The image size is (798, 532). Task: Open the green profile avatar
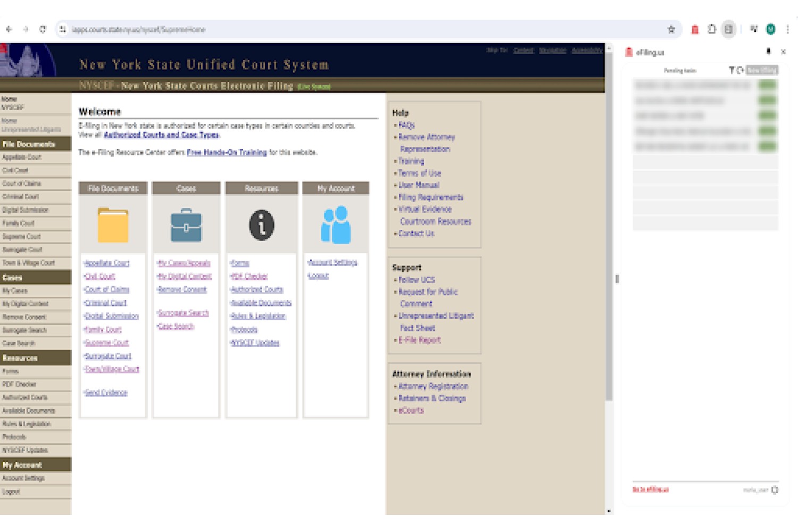click(770, 29)
